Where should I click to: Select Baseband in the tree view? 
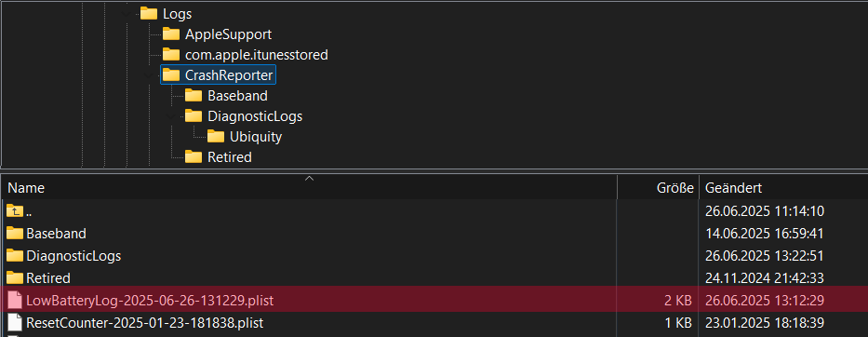pyautogui.click(x=237, y=96)
